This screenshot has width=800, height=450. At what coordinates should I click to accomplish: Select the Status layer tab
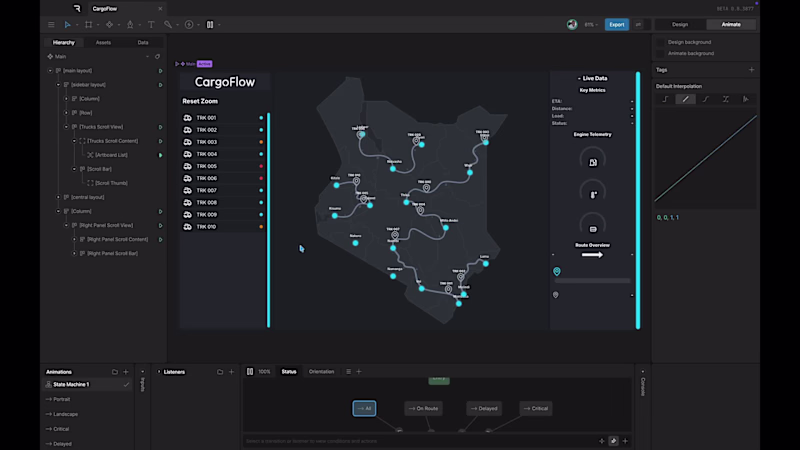289,371
